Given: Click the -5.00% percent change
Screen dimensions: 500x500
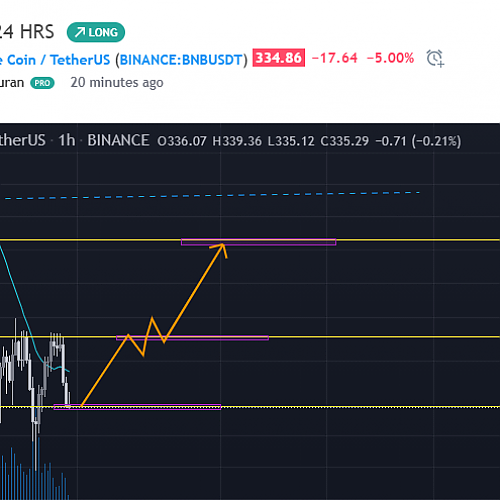Looking at the screenshot, I should (390, 58).
